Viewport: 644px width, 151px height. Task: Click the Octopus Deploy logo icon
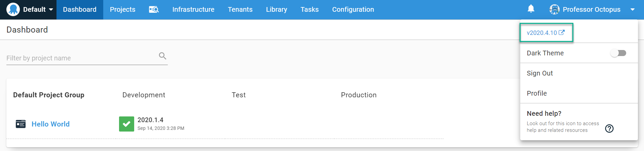click(x=13, y=9)
